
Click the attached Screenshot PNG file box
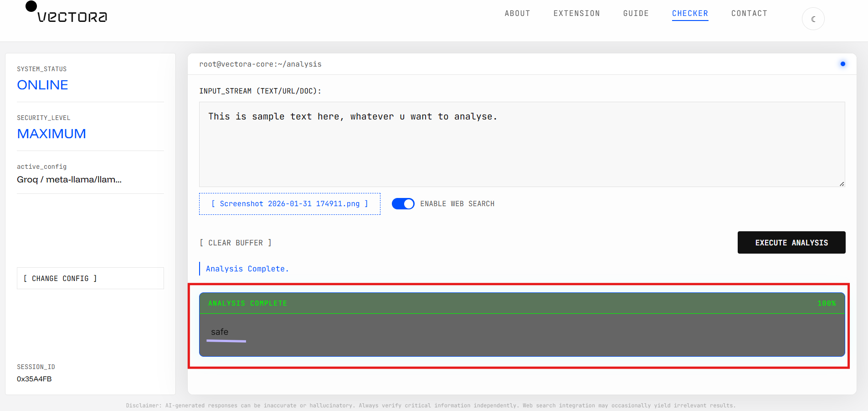coord(289,204)
